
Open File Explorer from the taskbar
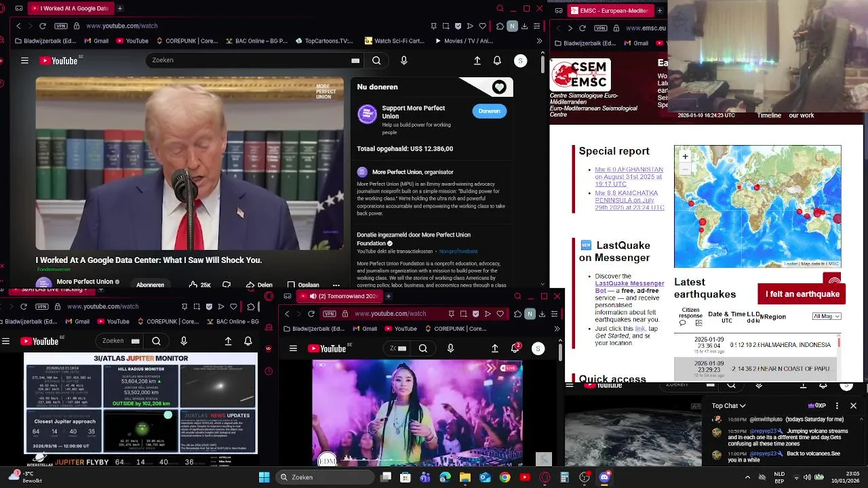[x=465, y=477]
